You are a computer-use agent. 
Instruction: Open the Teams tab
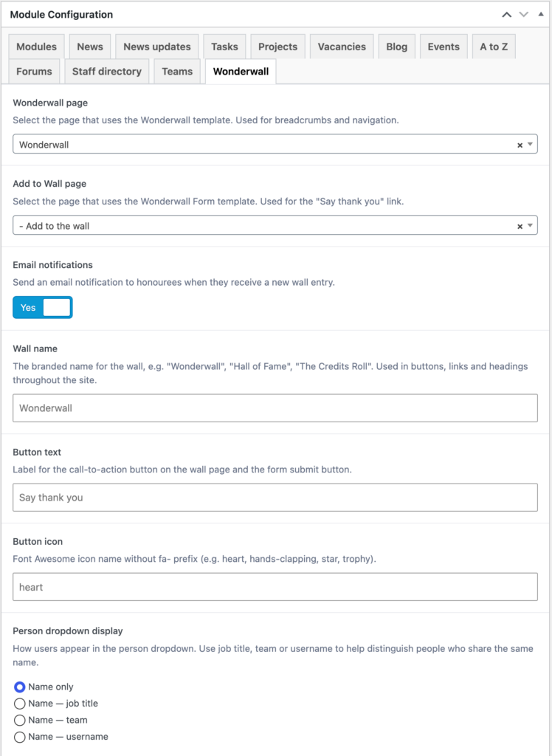tap(177, 72)
